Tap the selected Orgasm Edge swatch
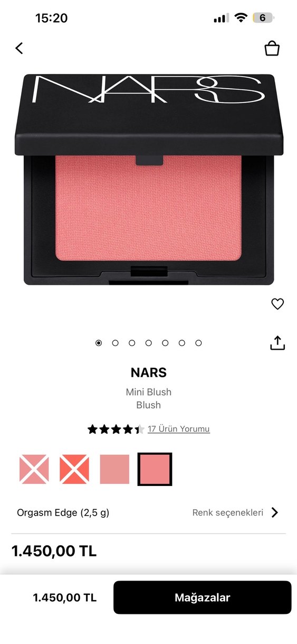Screen dimensions: 297x644 coord(155,469)
